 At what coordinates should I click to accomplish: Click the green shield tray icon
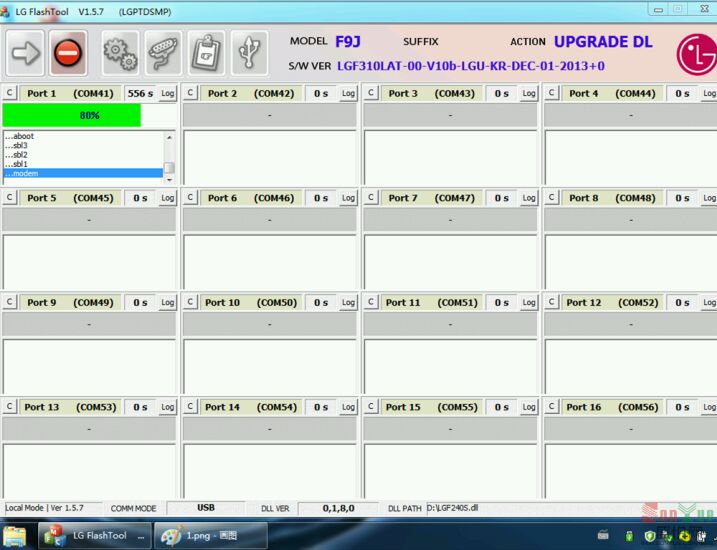tap(650, 536)
